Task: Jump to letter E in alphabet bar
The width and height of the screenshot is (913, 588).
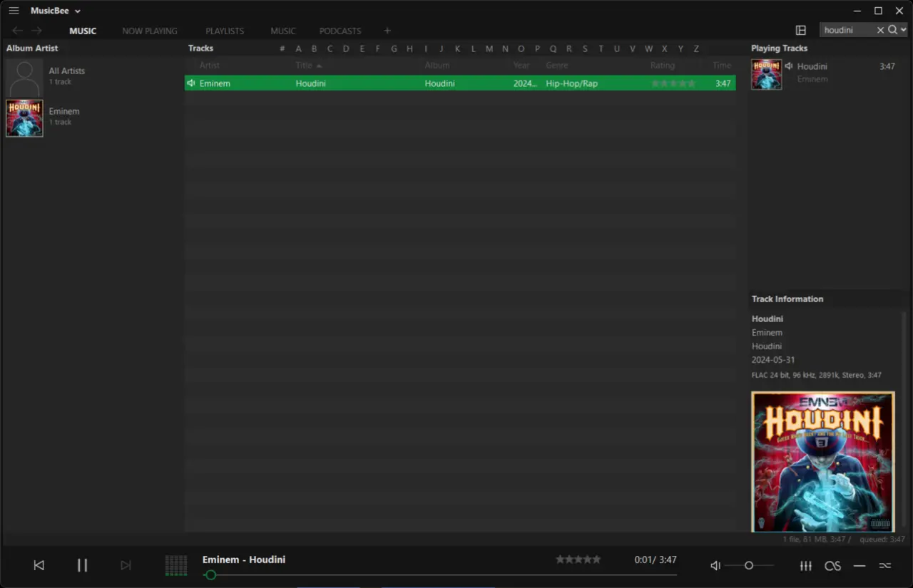Action: [362, 48]
